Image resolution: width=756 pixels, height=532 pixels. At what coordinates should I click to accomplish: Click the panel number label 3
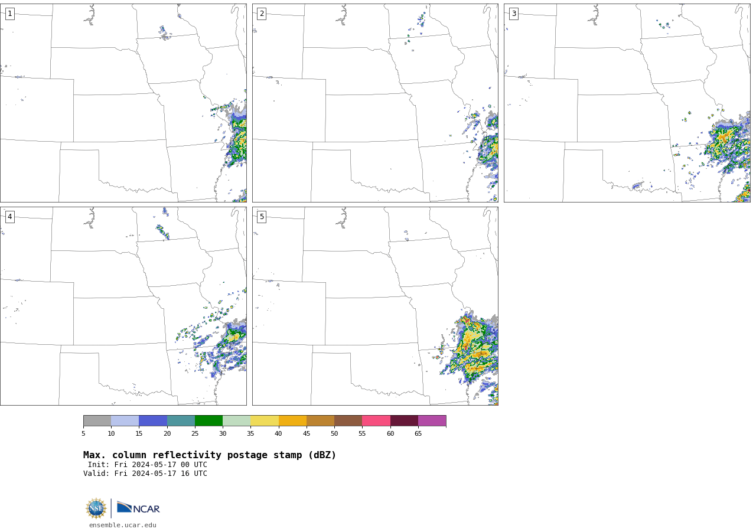513,14
